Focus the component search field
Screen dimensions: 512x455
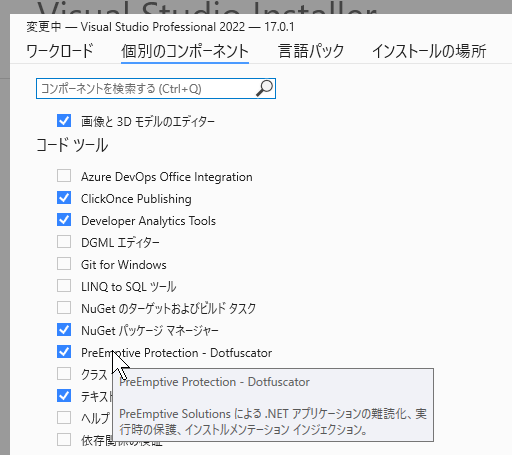pos(156,89)
